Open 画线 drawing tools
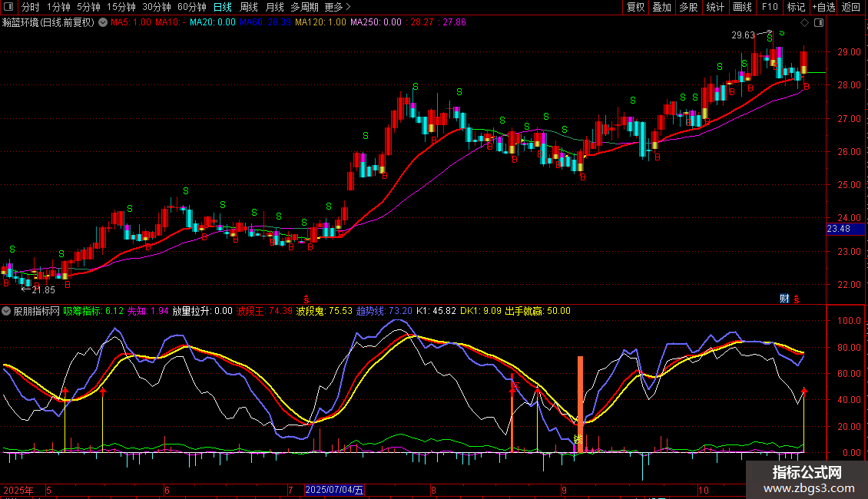This screenshot has width=868, height=499. (x=742, y=7)
